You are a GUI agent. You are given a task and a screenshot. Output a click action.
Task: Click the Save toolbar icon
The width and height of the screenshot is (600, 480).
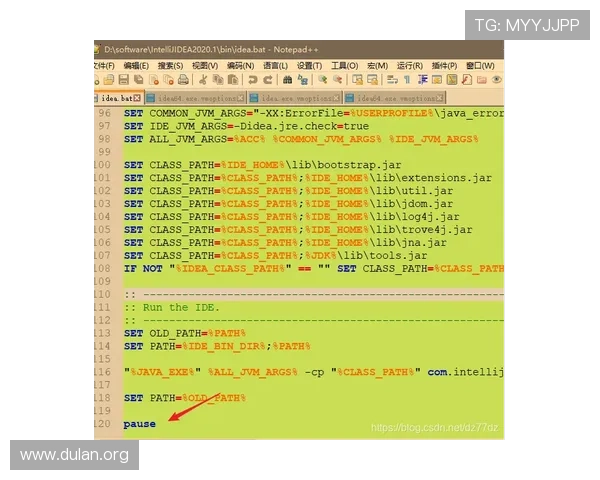pos(124,80)
